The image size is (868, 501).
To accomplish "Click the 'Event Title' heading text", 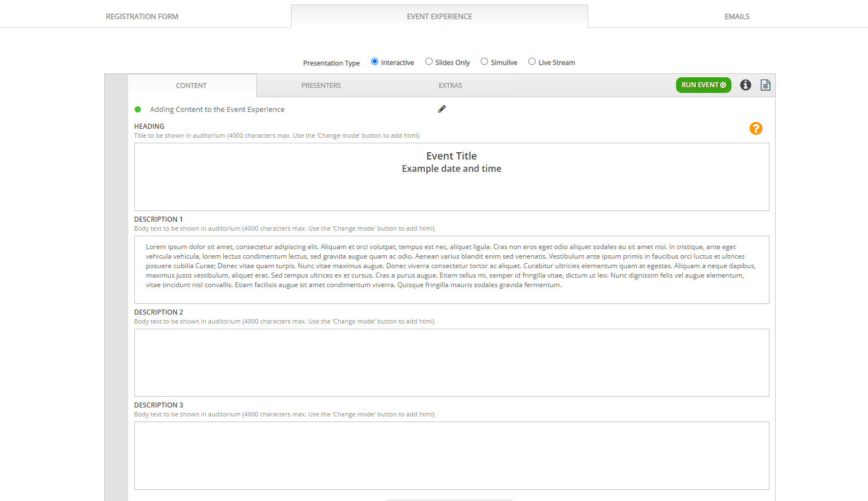I will coord(452,156).
